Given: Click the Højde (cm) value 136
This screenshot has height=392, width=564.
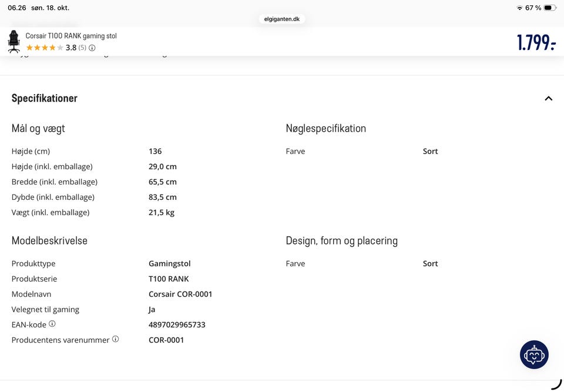Looking at the screenshot, I should (155, 151).
